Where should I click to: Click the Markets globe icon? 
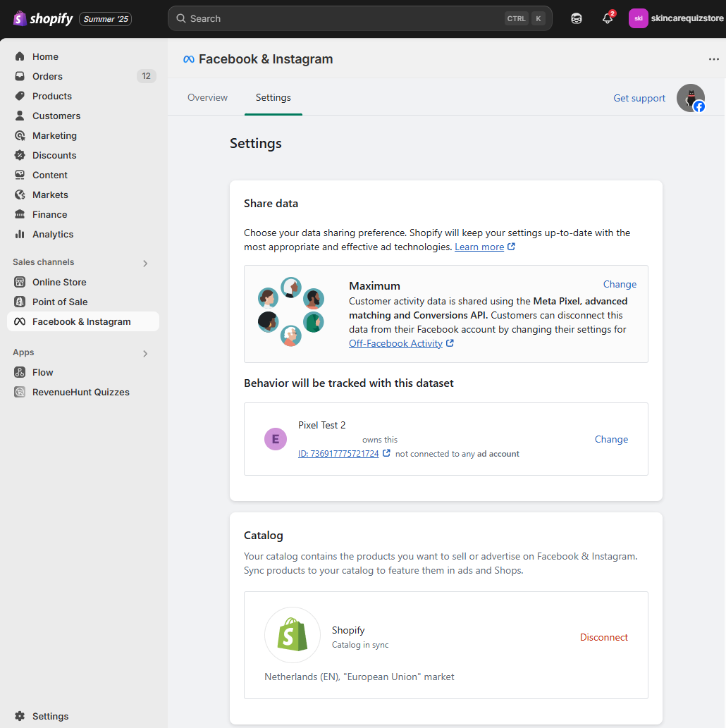20,195
